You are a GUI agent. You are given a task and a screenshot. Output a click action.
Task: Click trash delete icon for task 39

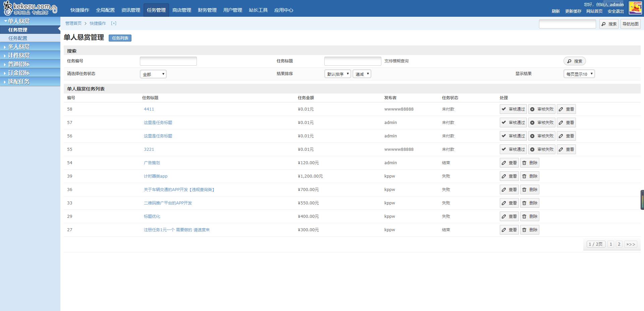pyautogui.click(x=524, y=176)
